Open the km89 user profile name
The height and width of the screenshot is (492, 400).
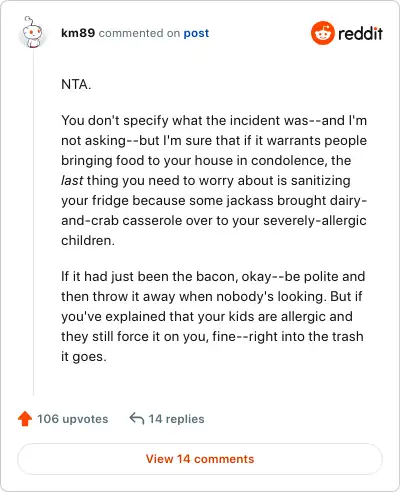78,33
